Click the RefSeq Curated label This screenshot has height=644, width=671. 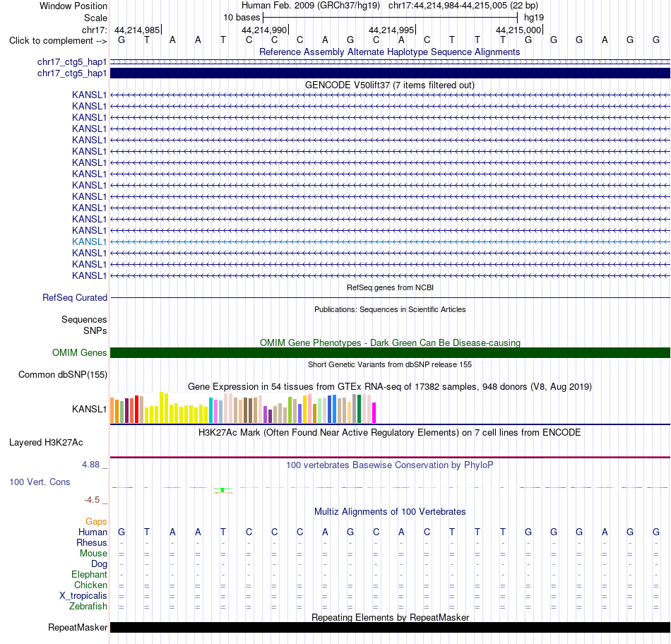(75, 297)
